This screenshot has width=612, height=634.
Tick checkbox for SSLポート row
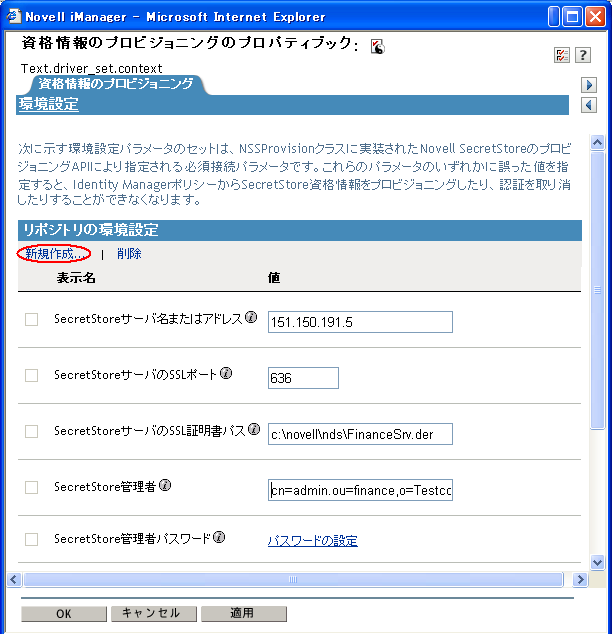pos(32,375)
